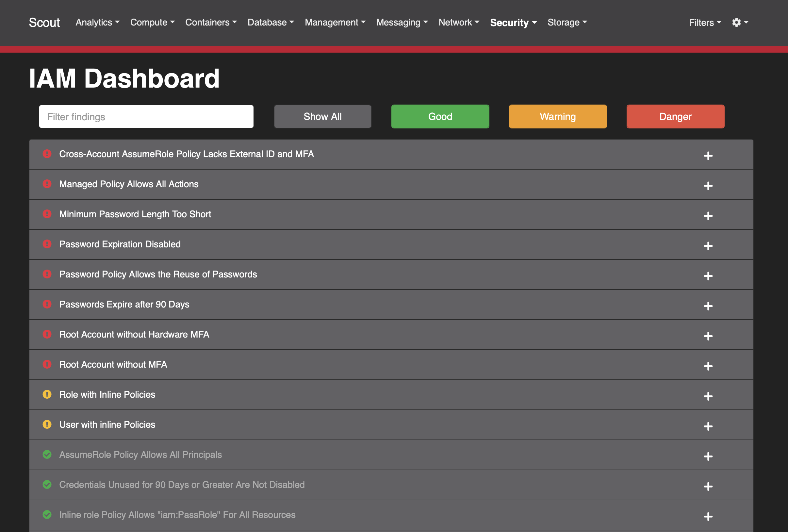Open the Filters dropdown

[x=705, y=22]
